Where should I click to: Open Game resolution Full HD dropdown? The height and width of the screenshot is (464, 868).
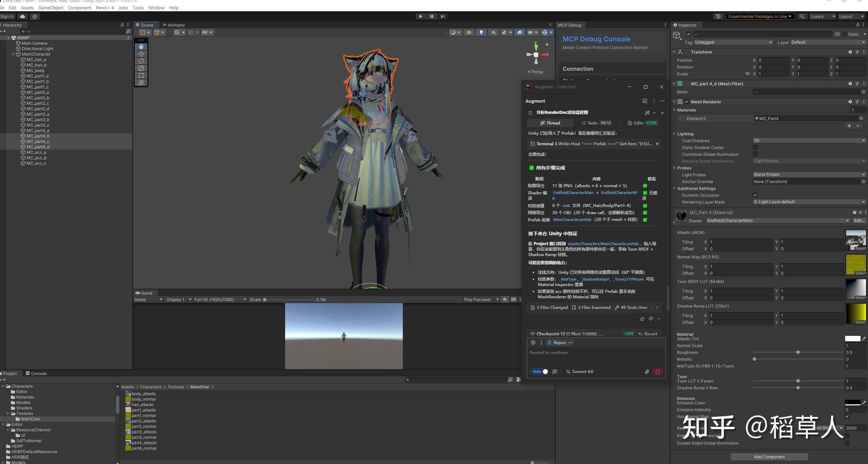coord(220,300)
